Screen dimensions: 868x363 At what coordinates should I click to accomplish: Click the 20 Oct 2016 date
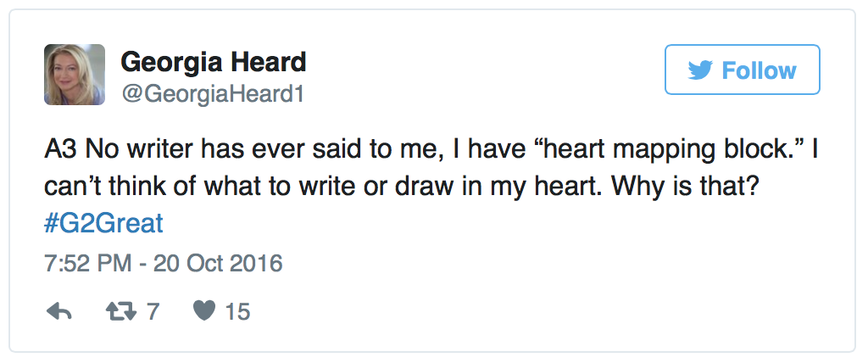[x=218, y=263]
